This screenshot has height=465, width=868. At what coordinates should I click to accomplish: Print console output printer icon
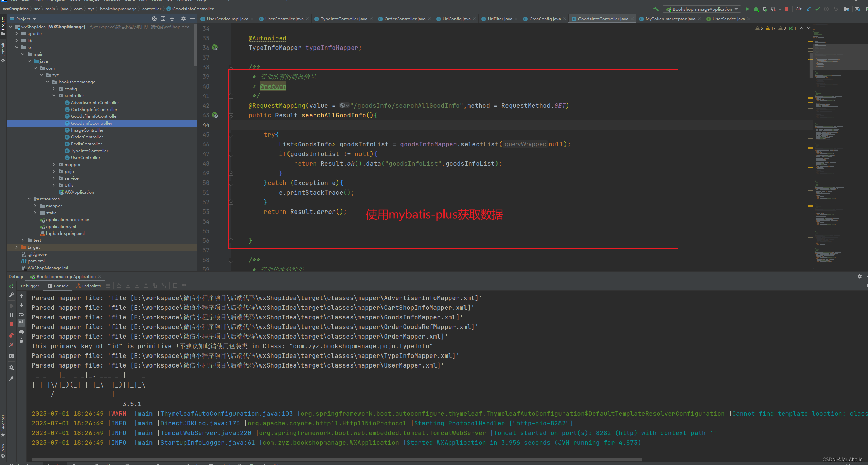point(21,332)
